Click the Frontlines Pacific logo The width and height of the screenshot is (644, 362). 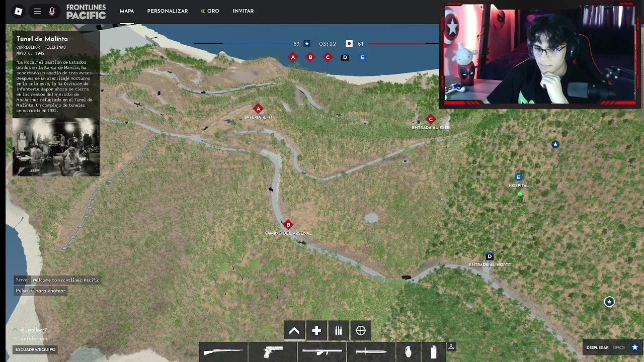pos(86,12)
